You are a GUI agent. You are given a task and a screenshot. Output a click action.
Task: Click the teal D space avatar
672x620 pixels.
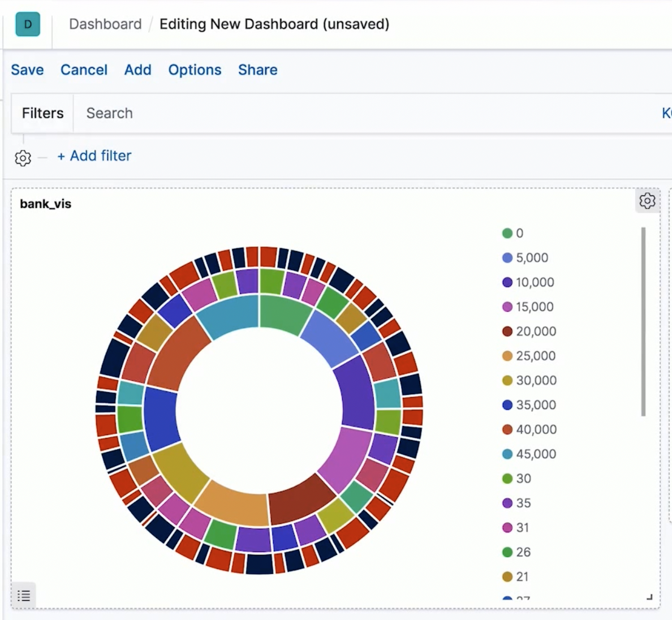(28, 24)
